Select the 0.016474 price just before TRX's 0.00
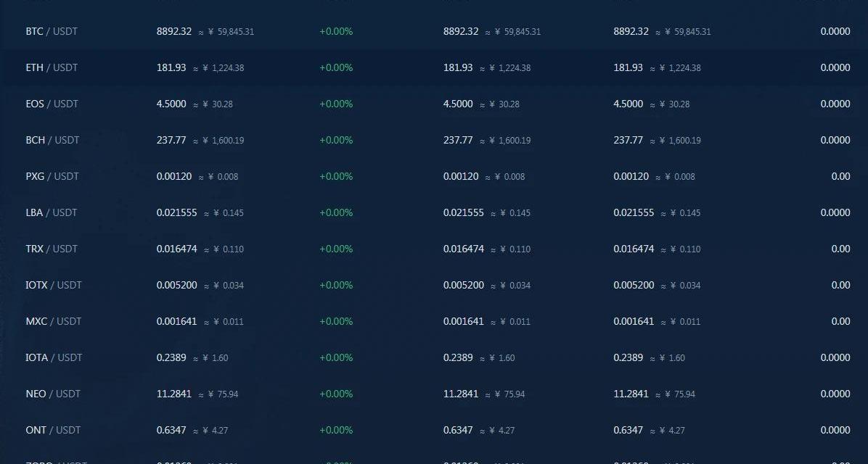The width and height of the screenshot is (868, 464). coord(634,249)
